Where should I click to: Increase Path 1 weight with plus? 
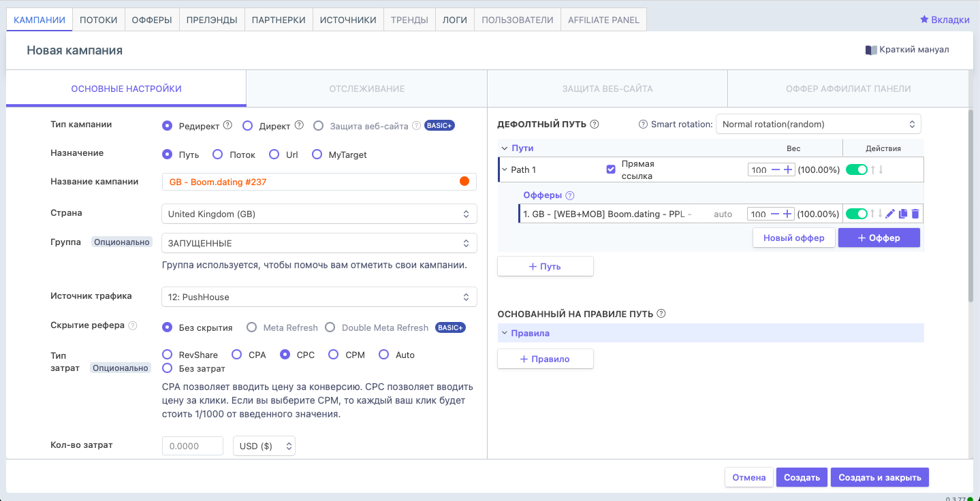(788, 170)
